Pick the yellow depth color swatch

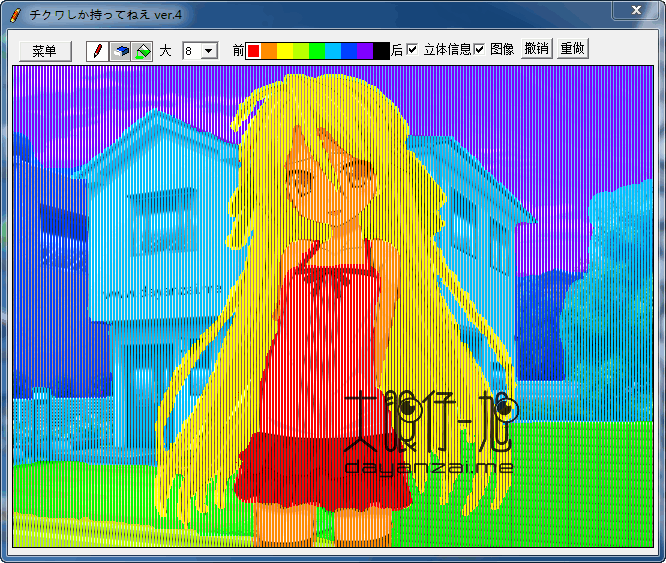(285, 51)
